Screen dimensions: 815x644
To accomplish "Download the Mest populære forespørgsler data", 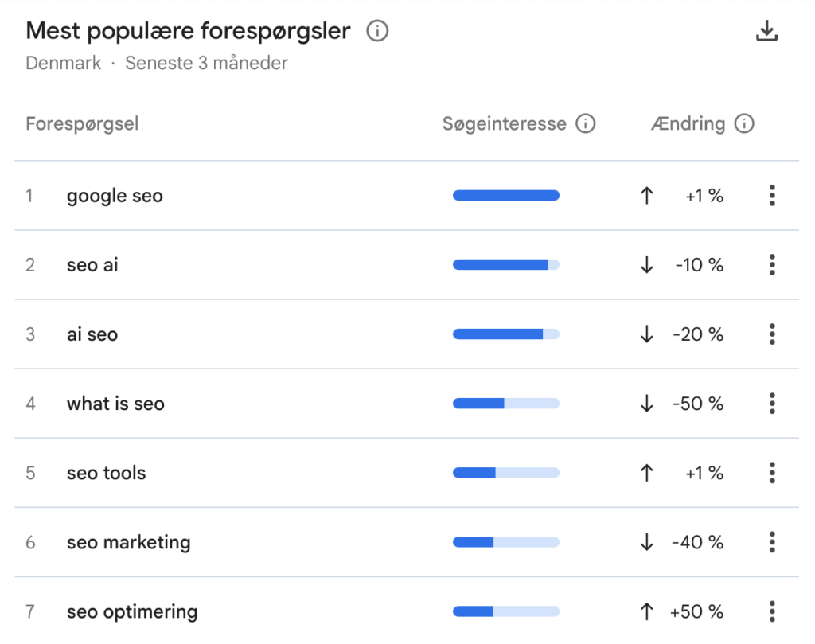I will tap(766, 31).
